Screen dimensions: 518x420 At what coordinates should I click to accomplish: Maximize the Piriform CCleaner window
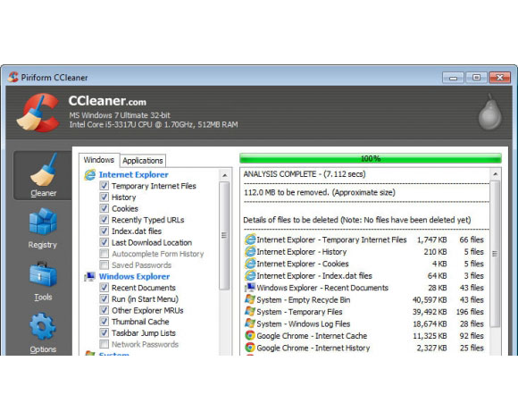pos(476,78)
